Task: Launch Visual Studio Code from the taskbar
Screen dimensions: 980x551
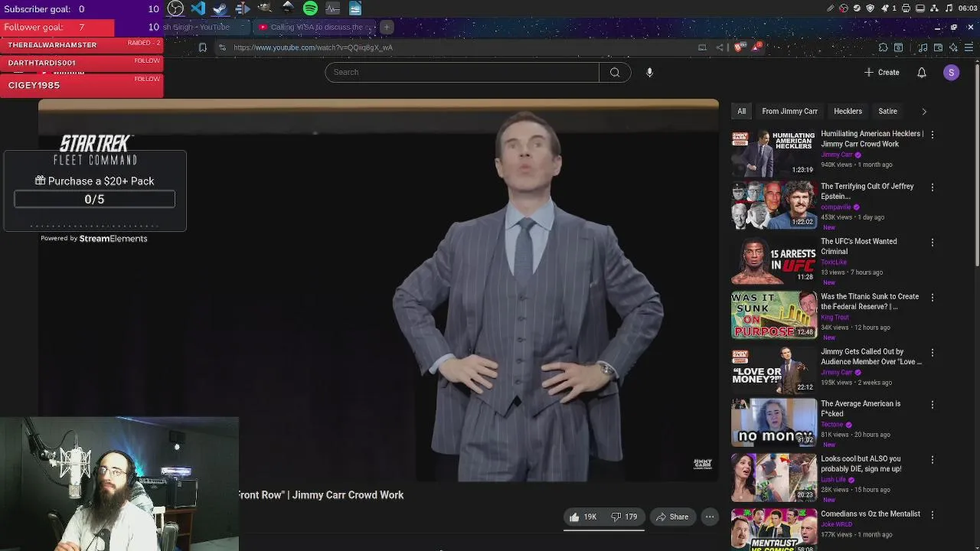Action: click(x=198, y=8)
